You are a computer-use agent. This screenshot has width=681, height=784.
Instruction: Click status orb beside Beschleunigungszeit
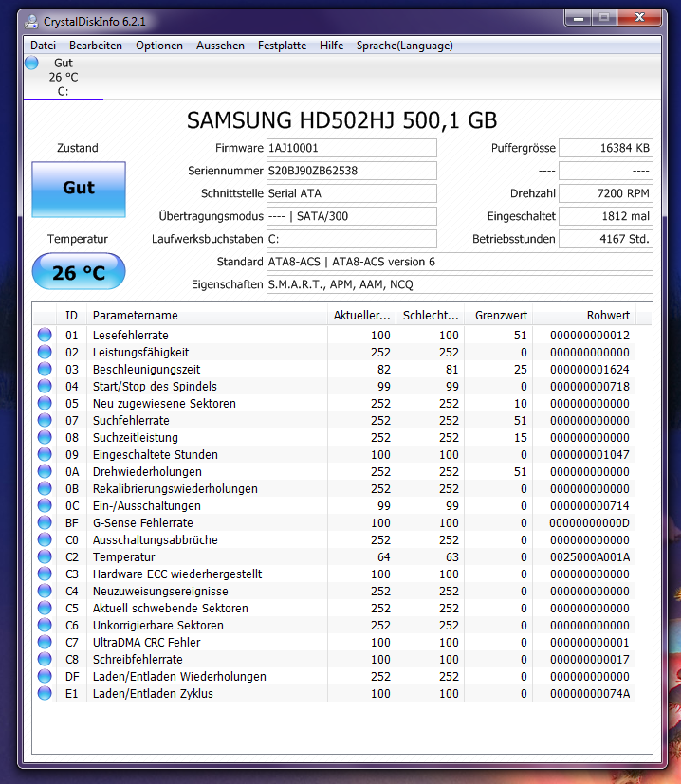pos(45,369)
